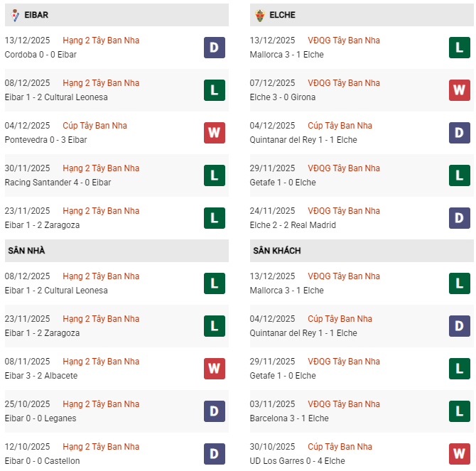Open the Hạng 2 Tây Ban Nha link above Cordoba match
This screenshot has height=471, width=476.
(x=101, y=40)
